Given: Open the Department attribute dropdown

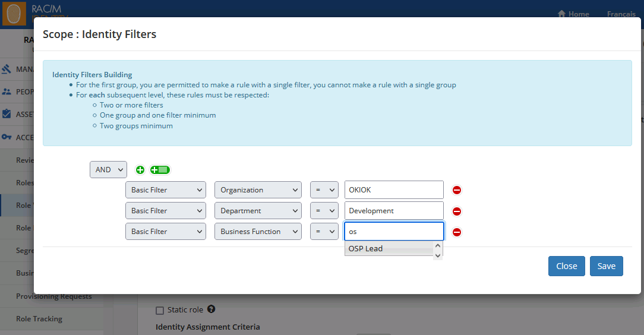Looking at the screenshot, I should (258, 211).
